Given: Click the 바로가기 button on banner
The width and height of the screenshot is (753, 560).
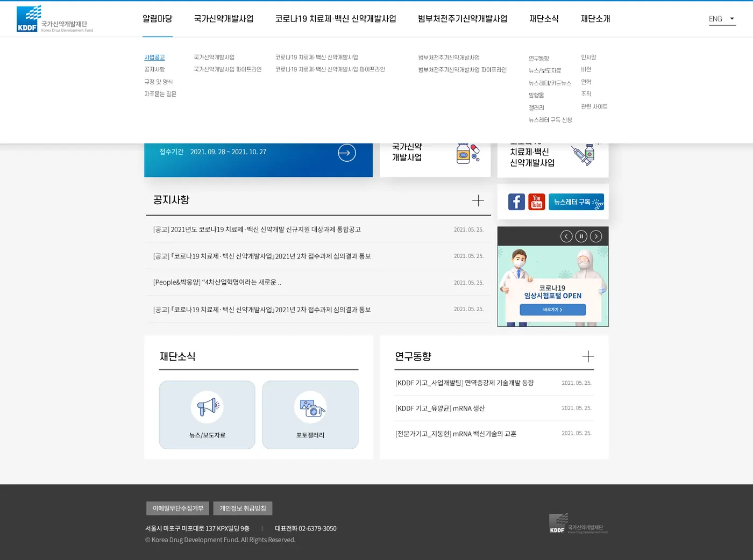Looking at the screenshot, I should pos(552,310).
